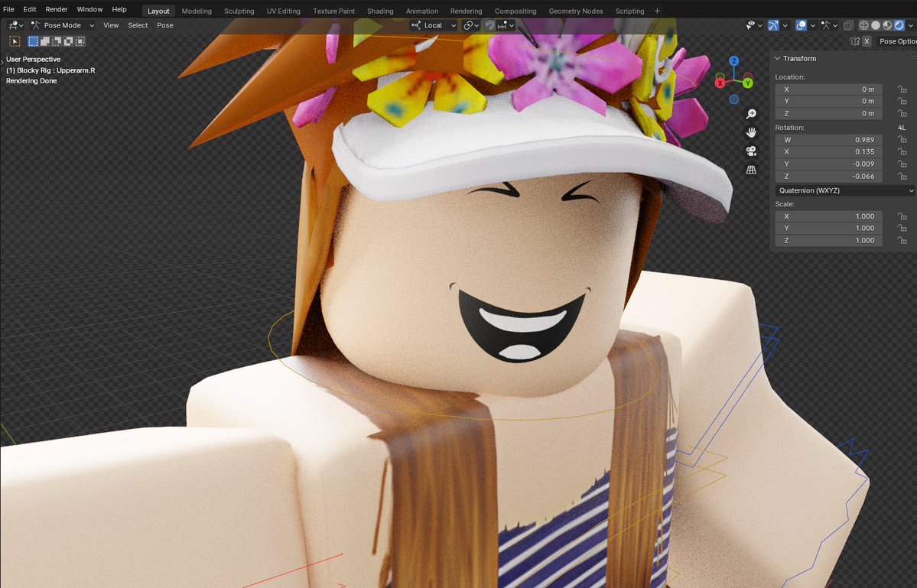
Task: Open the Quaternion (WXYZ) rotation mode dropdown
Action: 846,190
